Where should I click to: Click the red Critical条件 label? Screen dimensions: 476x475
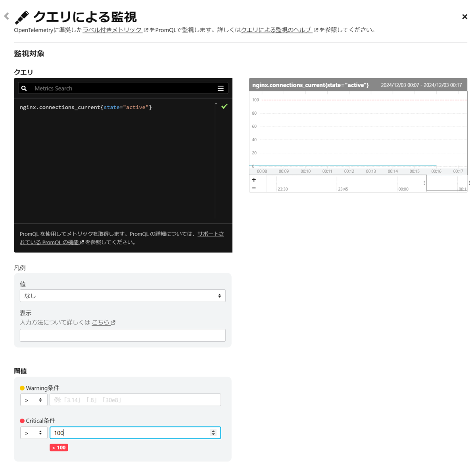pos(38,421)
